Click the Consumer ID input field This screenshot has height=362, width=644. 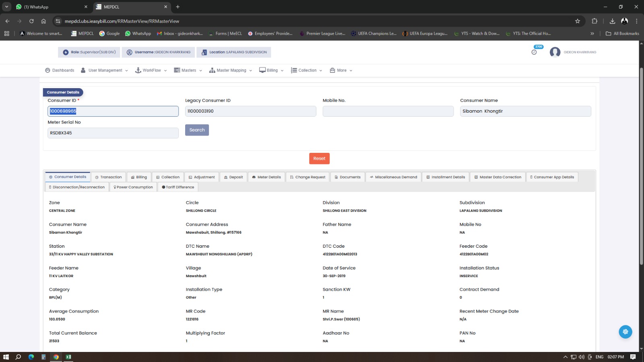113,111
